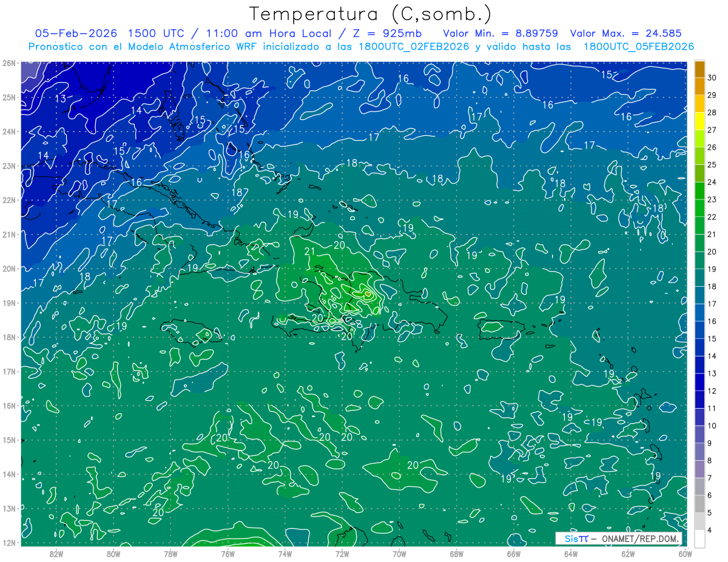Pick the orange colorbar segment between 29 and 30
This screenshot has width=728, height=562.
click(x=699, y=87)
